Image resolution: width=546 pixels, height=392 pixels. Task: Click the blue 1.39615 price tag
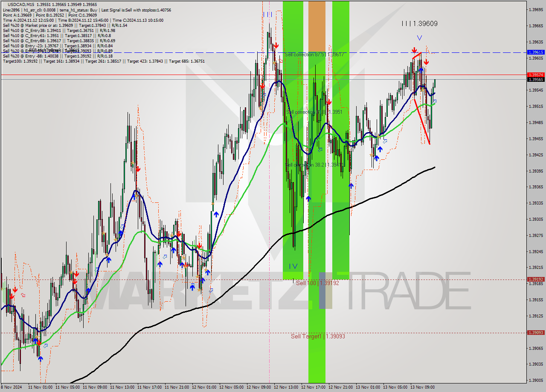[x=536, y=52]
